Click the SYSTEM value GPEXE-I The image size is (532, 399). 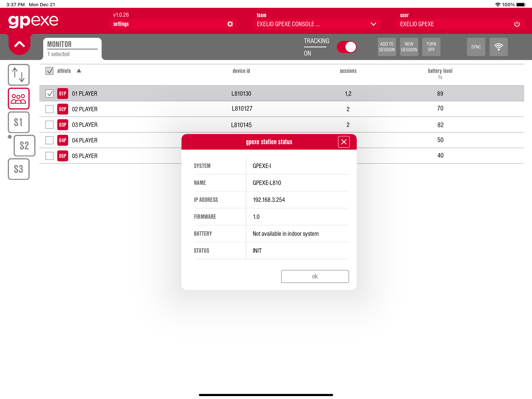[262, 166]
